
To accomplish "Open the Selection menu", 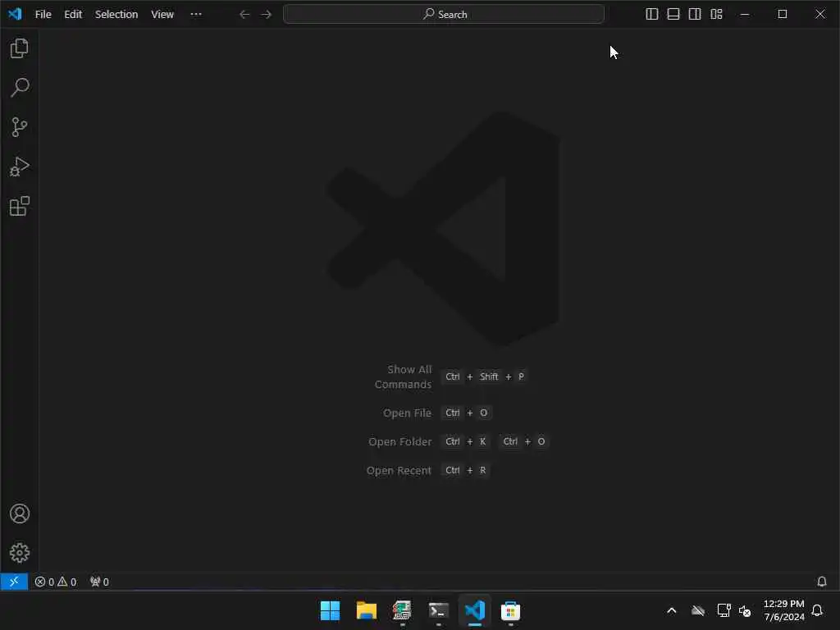I will click(116, 15).
